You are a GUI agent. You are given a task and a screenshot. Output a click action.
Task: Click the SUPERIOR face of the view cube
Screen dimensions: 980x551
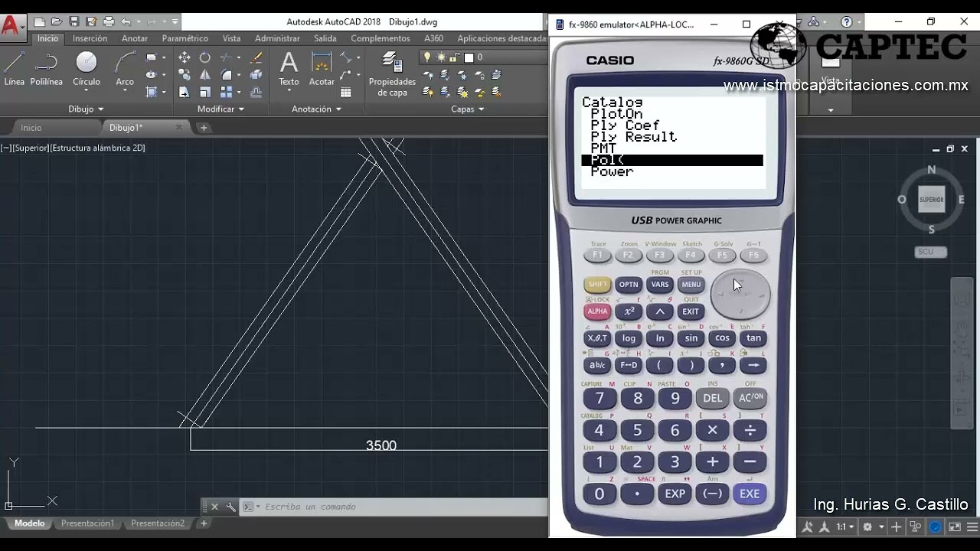point(932,200)
